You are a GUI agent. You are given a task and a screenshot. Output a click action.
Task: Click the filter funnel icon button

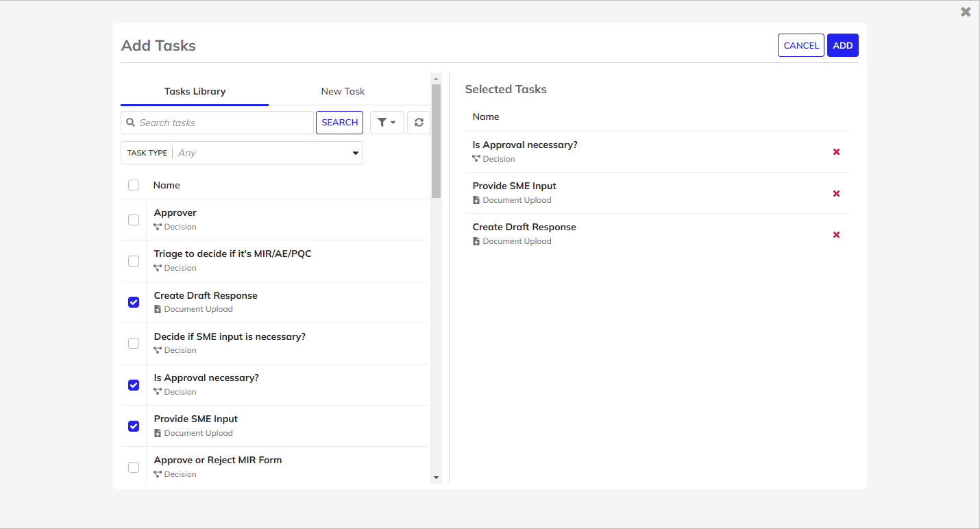[x=387, y=123]
